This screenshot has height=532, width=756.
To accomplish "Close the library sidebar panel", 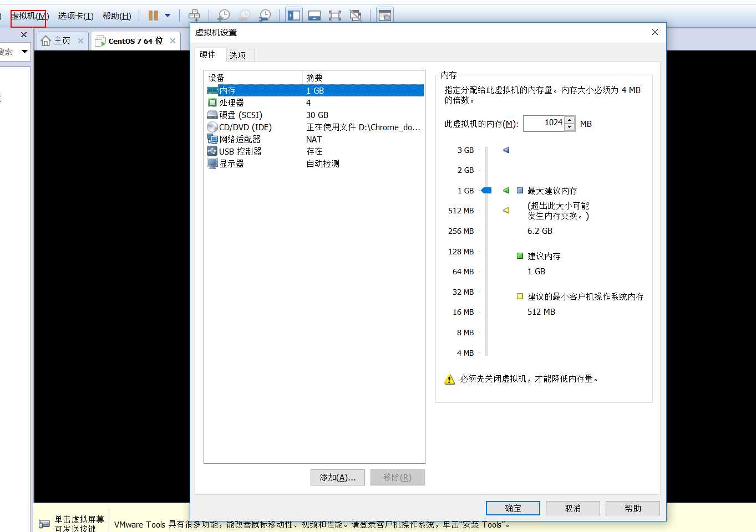I will pos(24,34).
